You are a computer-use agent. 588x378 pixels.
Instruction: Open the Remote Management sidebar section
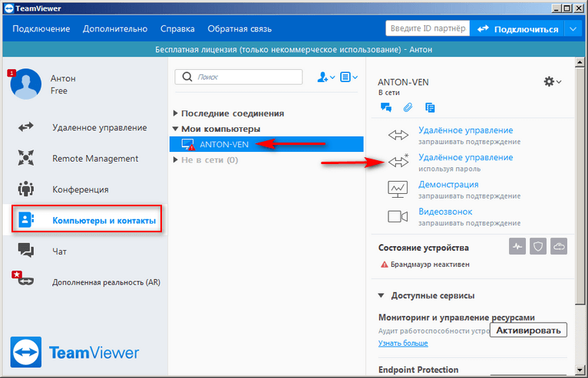click(x=95, y=159)
